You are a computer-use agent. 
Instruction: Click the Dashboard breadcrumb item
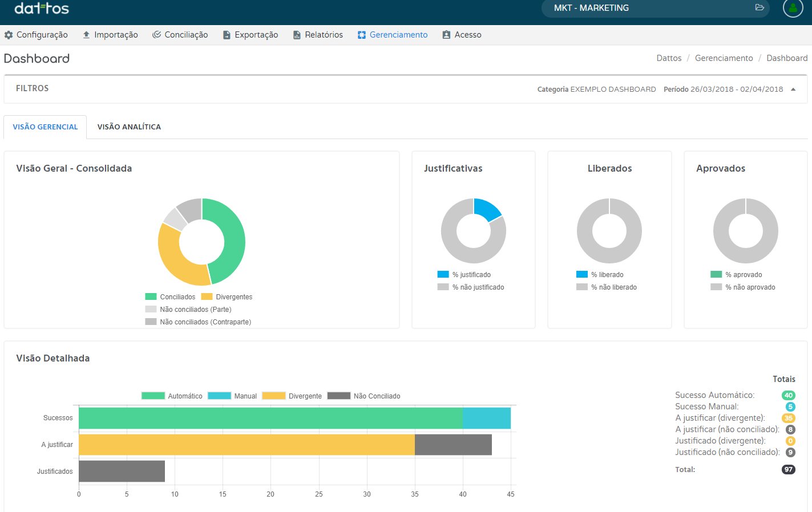click(787, 58)
